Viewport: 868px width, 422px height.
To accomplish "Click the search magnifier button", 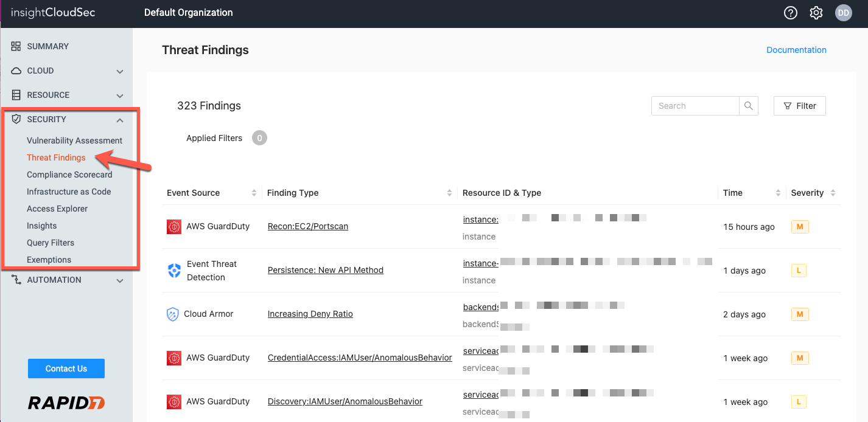I will pyautogui.click(x=749, y=106).
